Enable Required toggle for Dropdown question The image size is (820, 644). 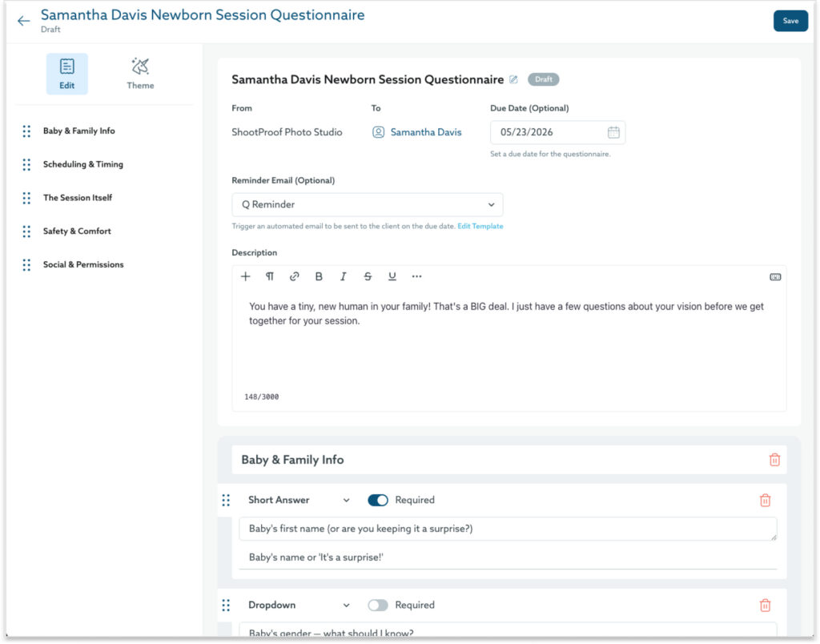377,605
